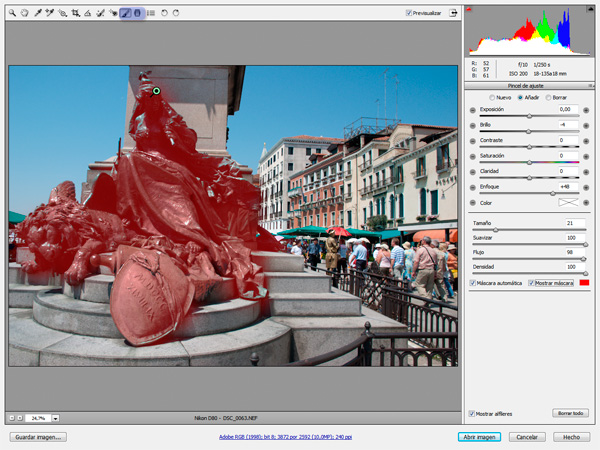Screen dimensions: 600x450
Task: Click the Hecho button
Action: pos(571,437)
